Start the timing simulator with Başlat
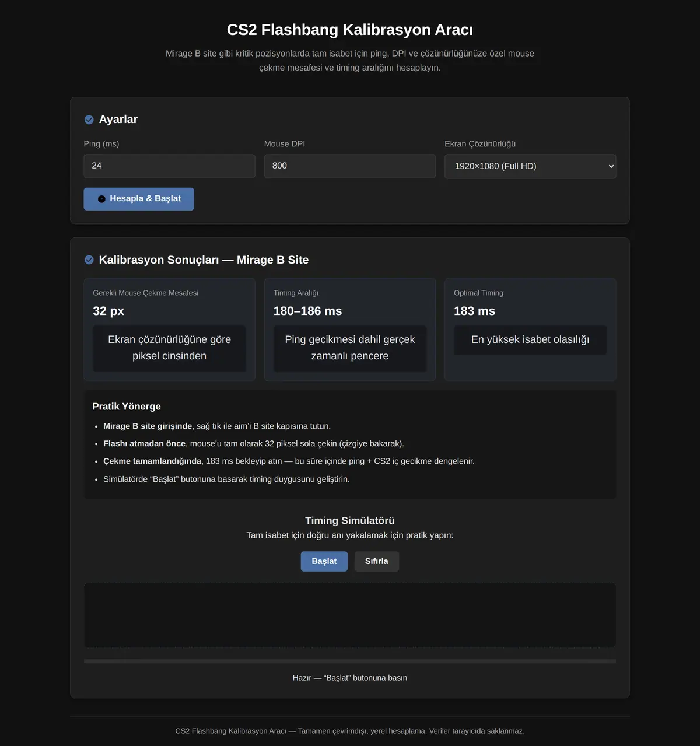 [x=324, y=561]
